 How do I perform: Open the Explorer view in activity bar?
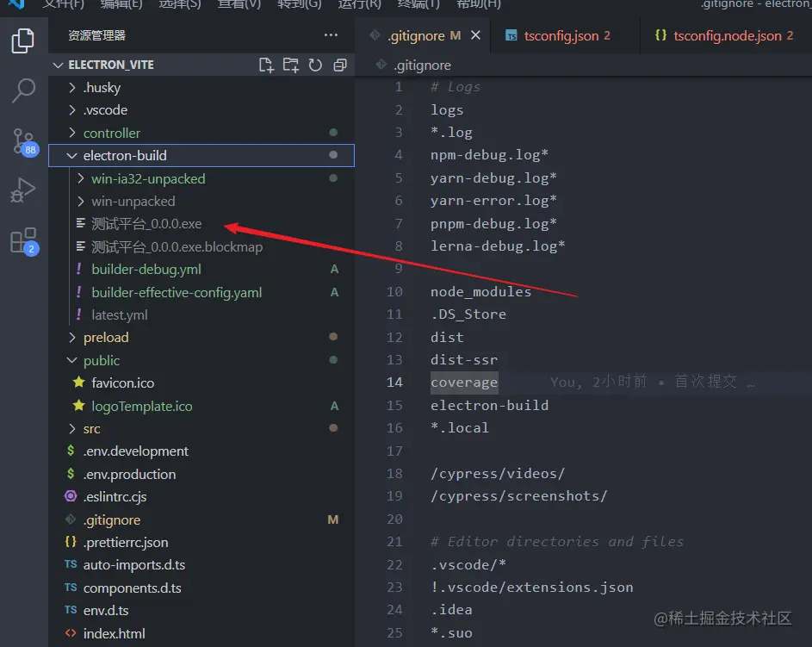(x=22, y=41)
